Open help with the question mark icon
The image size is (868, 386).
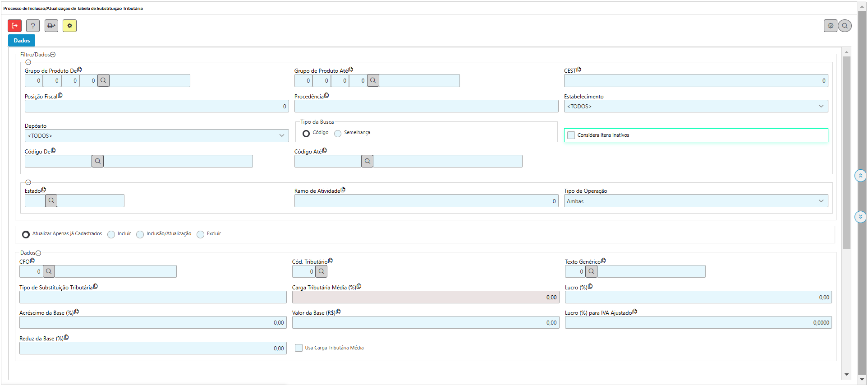[x=33, y=26]
